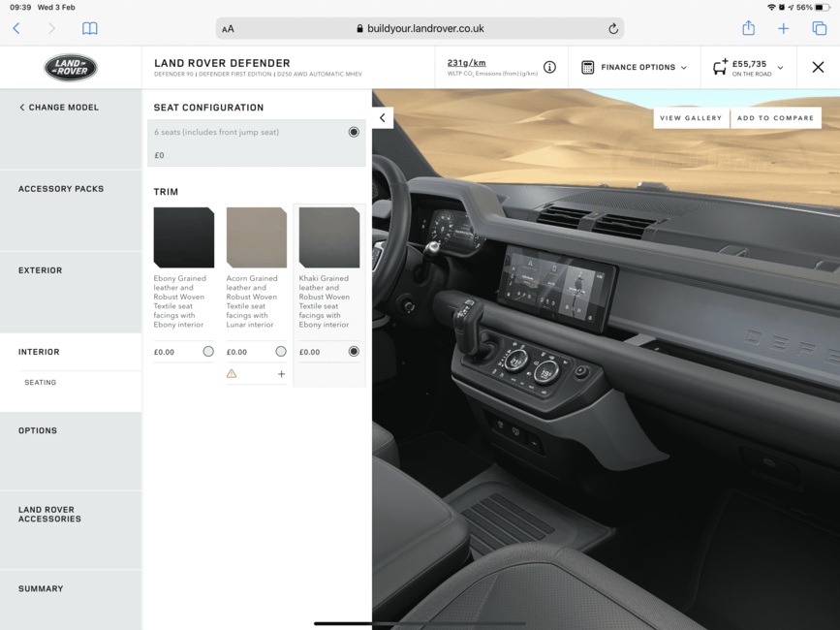Image resolution: width=840 pixels, height=630 pixels.
Task: Click Change Model link
Action: 59,108
